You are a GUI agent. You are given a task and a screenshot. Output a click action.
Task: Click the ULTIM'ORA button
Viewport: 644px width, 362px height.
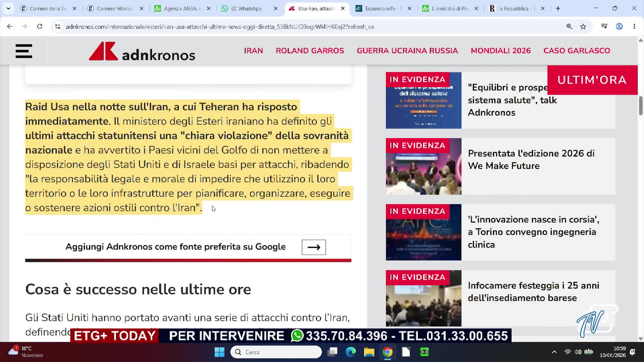pos(592,80)
